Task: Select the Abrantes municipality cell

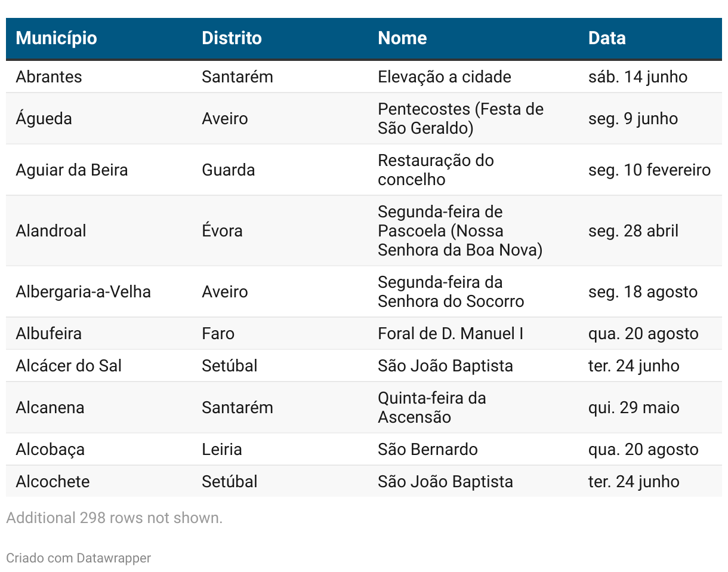Action: pos(49,77)
